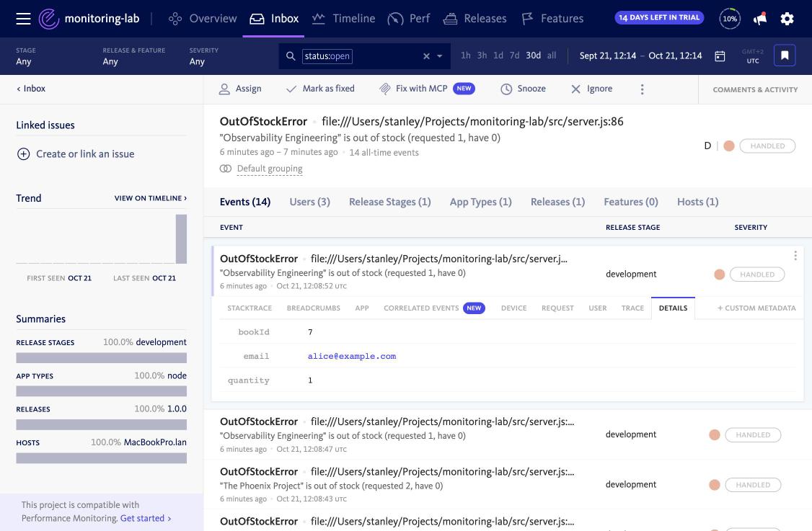Switch to Hosts (1) tab
This screenshot has height=531, width=812.
pos(697,202)
